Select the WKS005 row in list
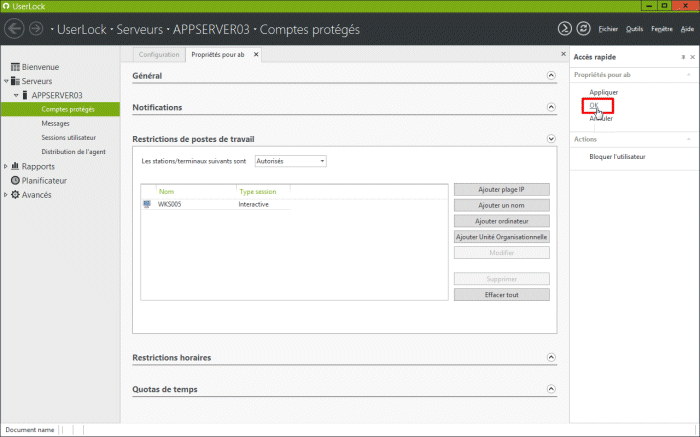The height and width of the screenshot is (437, 700). [x=216, y=204]
